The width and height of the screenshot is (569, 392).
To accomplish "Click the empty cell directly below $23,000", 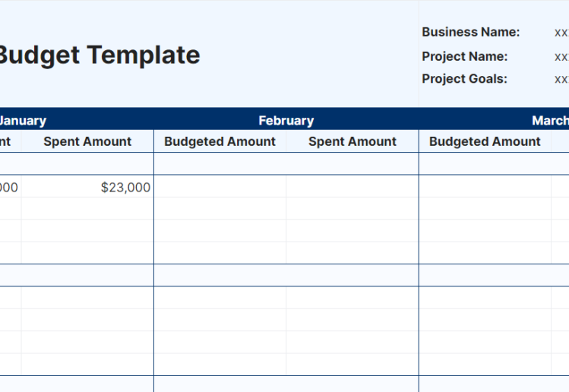I will coord(87,209).
